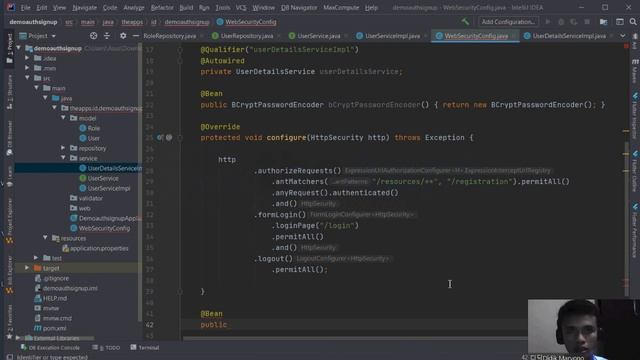Open Project panel settings gear
The width and height of the screenshot is (640, 360).
pos(123,36)
